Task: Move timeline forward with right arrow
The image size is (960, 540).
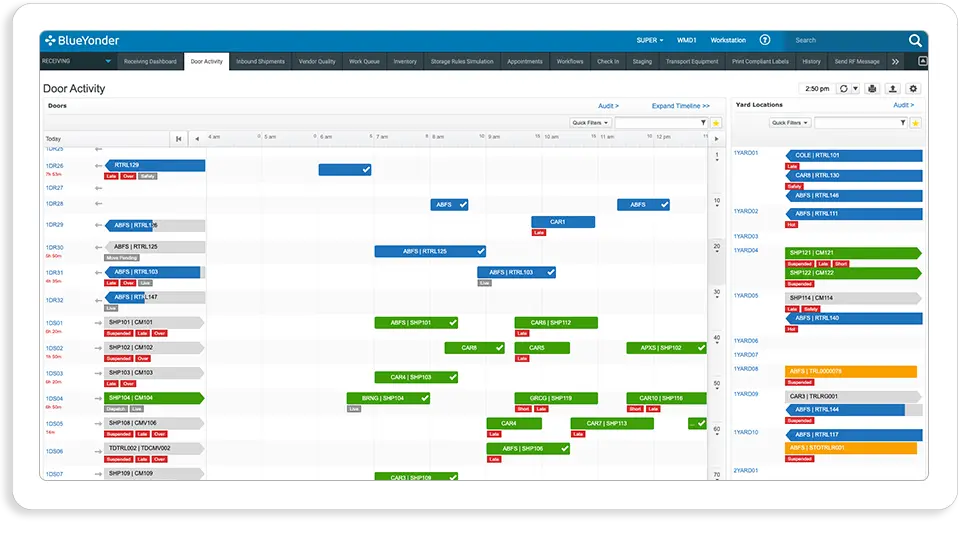Action: pyautogui.click(x=716, y=139)
